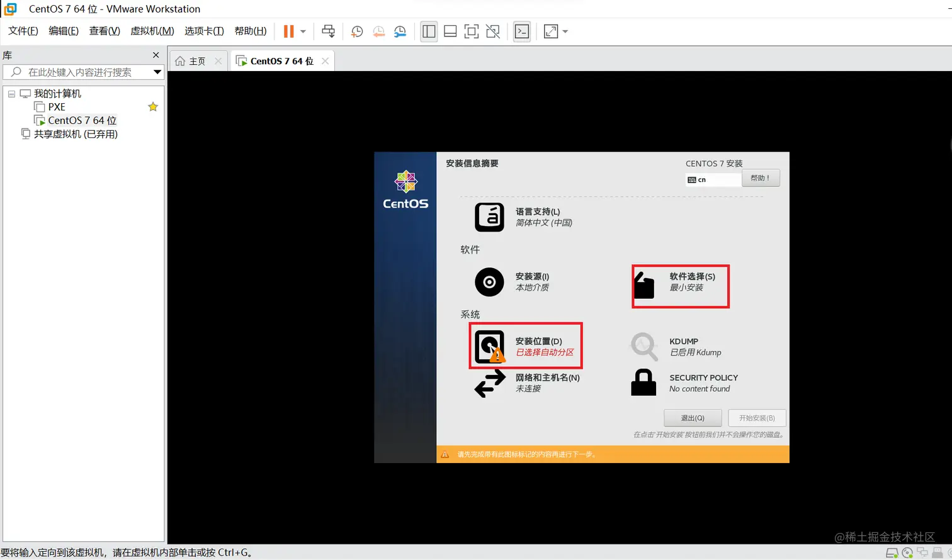952x560 pixels.
Task: Select 我的计算机 in the library tree
Action: (57, 94)
